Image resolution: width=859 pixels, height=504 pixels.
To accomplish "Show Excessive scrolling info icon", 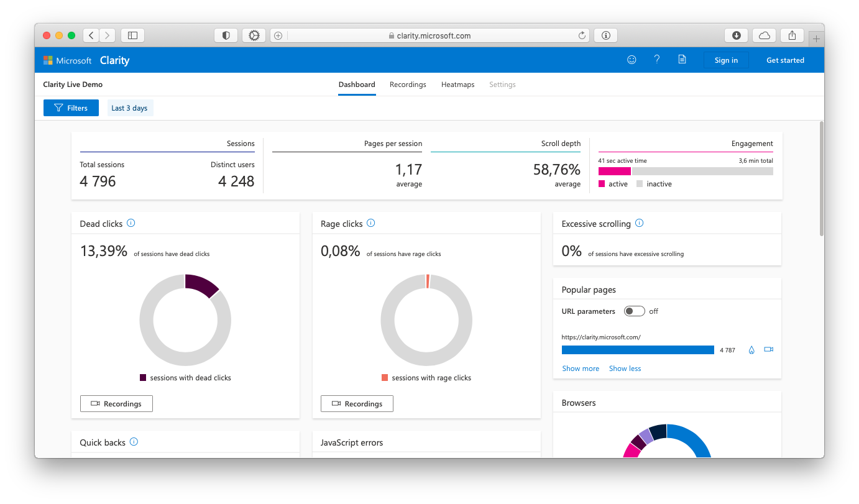I will tap(640, 223).
